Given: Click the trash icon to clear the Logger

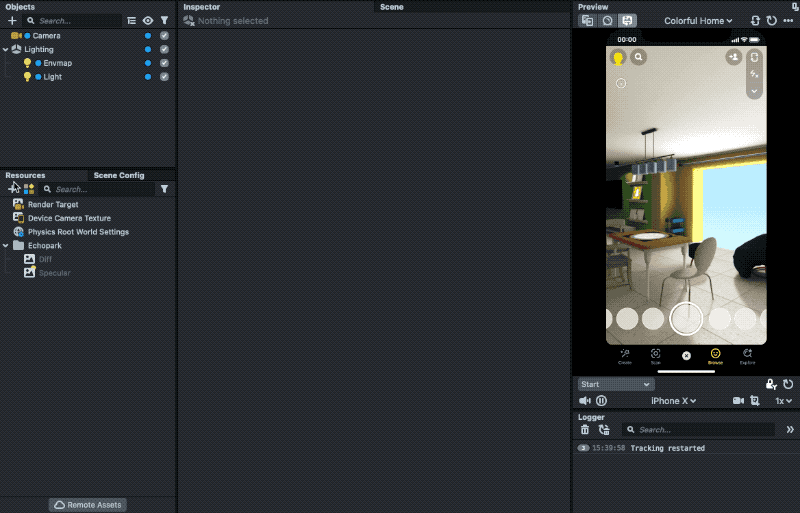Looking at the screenshot, I should [586, 430].
